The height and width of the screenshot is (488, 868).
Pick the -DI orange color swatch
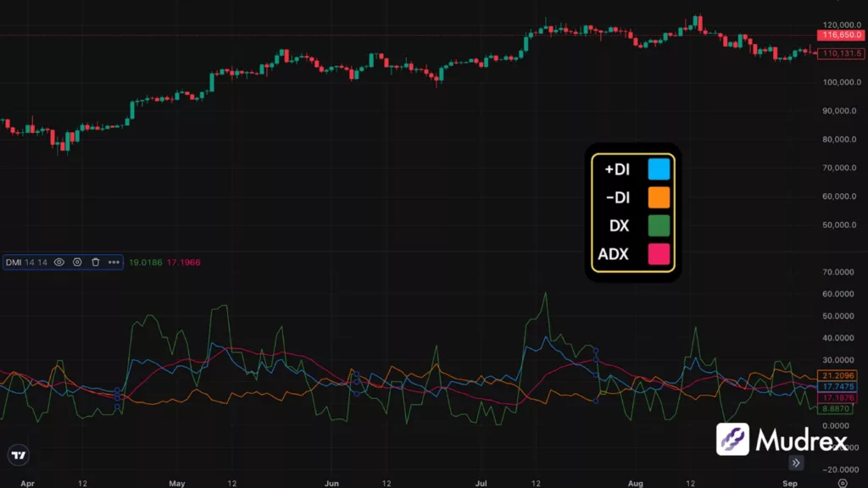tap(656, 197)
